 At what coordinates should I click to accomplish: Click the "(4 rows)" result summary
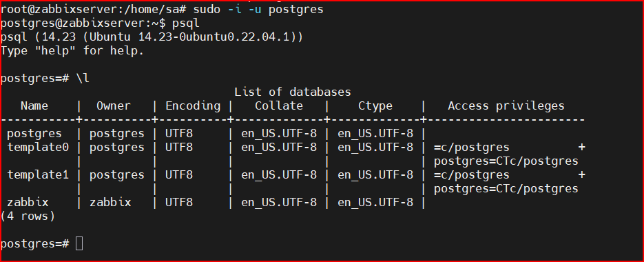28,216
